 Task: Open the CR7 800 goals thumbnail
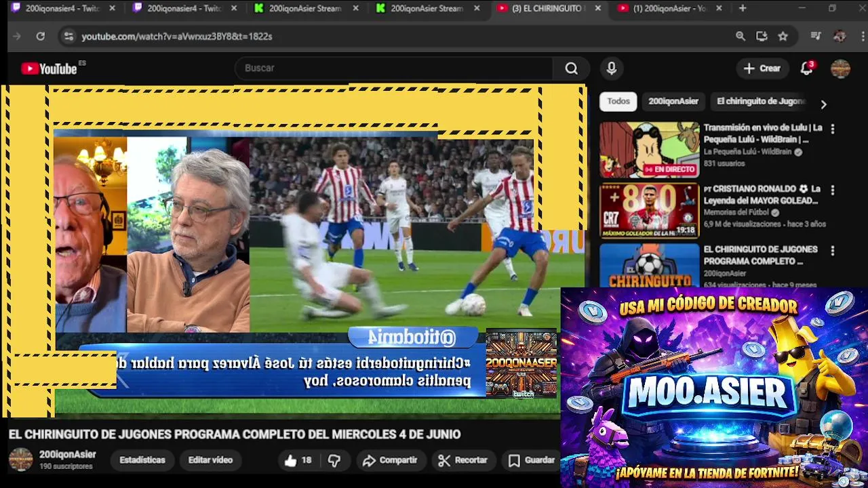[649, 211]
